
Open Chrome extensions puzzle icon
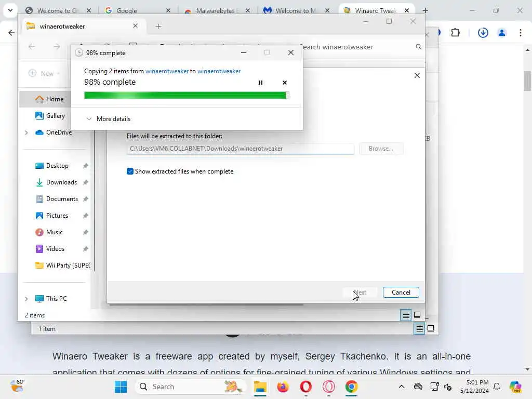(x=455, y=33)
